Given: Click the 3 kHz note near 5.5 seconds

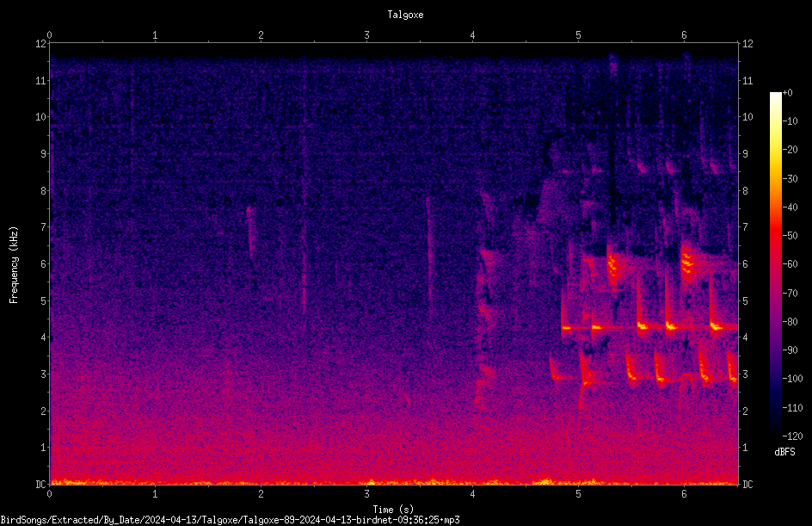Looking at the screenshot, I should [631, 370].
